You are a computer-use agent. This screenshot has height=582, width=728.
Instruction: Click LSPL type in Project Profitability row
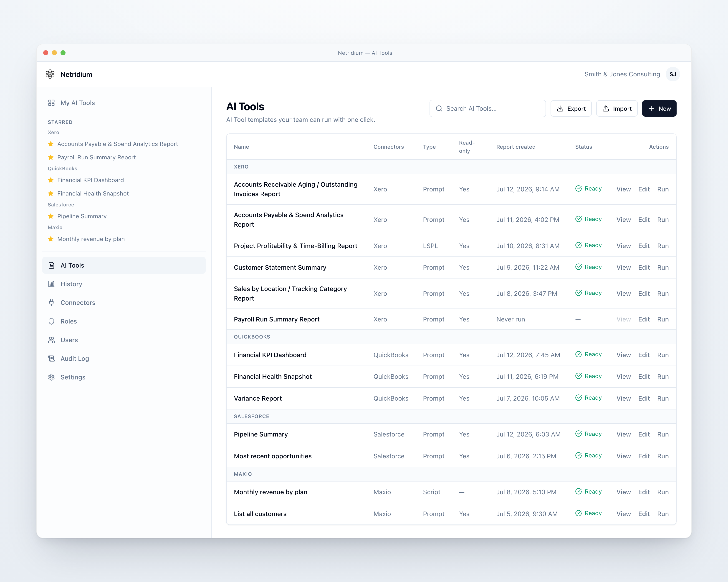[x=430, y=246]
